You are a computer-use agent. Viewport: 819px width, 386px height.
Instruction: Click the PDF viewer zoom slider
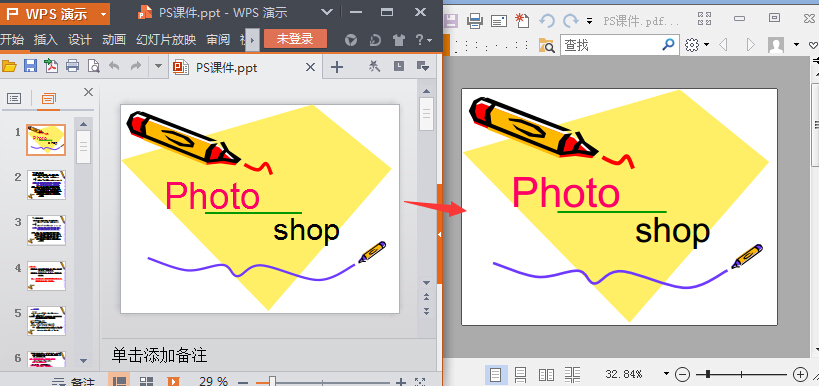click(x=741, y=374)
